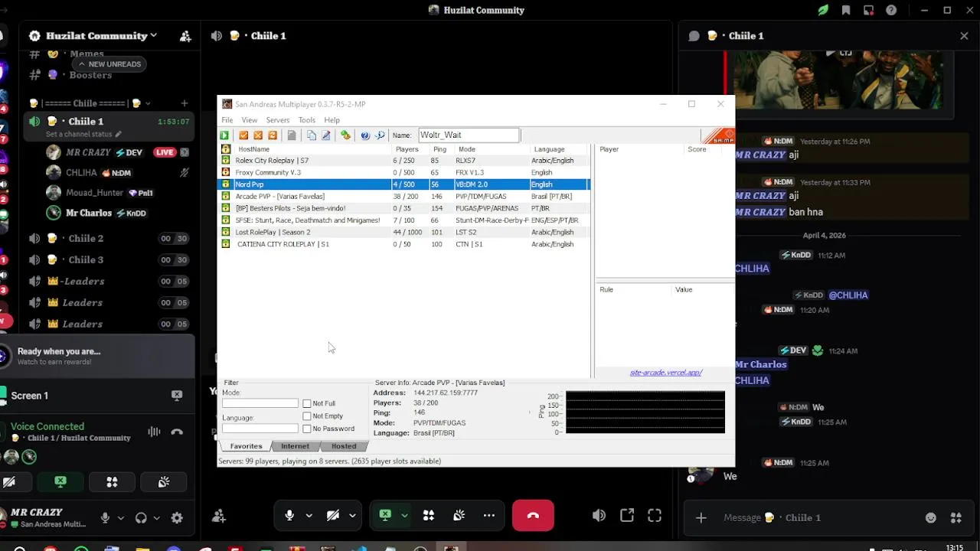This screenshot has width=980, height=551.
Task: Click the padlock column header icon in server list
Action: (x=226, y=149)
